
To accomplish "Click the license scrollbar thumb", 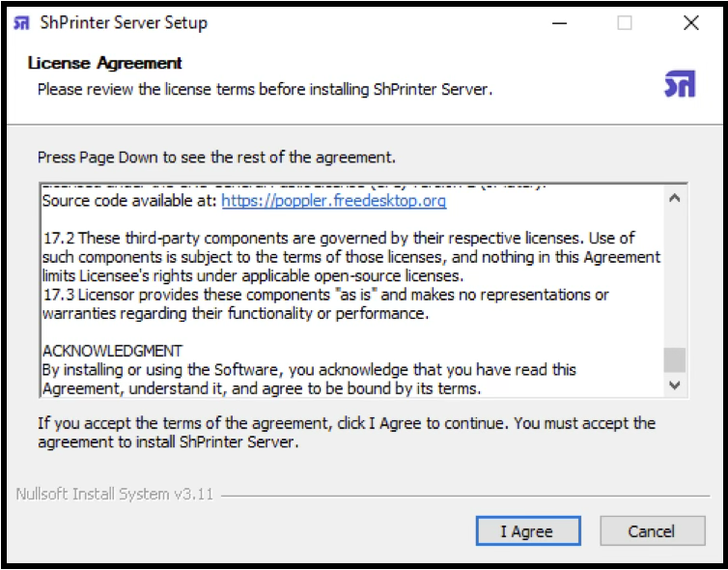I will click(x=675, y=359).
